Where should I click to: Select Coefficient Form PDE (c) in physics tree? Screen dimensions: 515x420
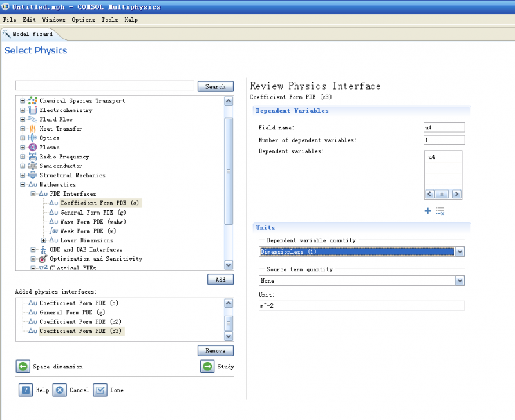pos(99,203)
